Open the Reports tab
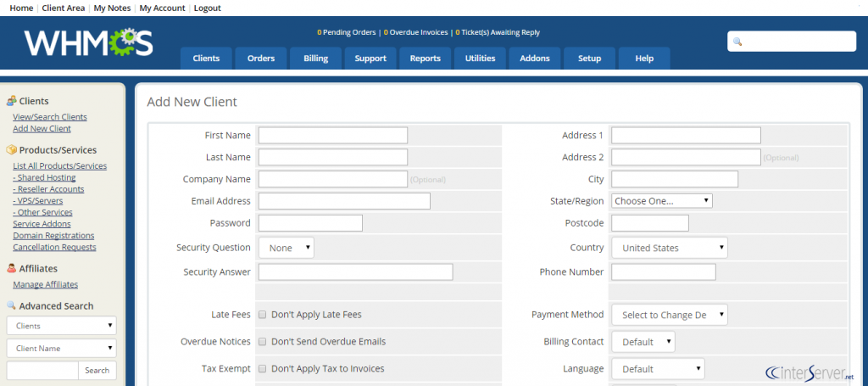Screen dimensions: 868x386 (x=426, y=59)
